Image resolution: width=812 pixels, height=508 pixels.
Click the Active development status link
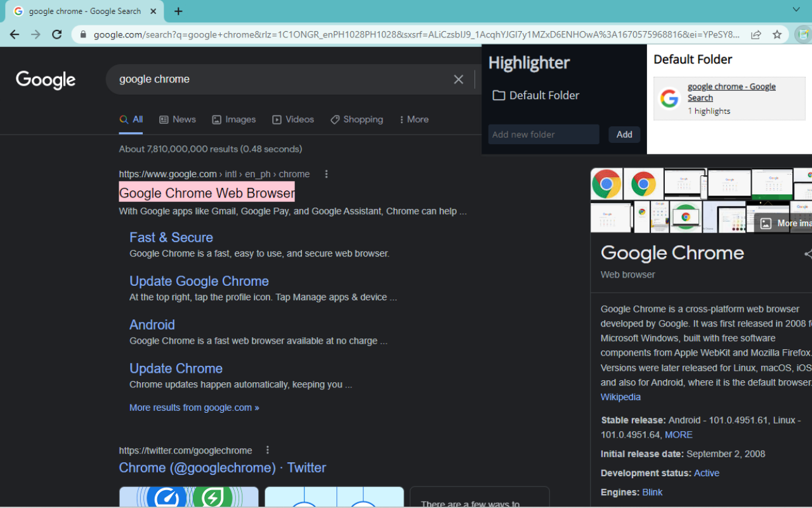pyautogui.click(x=707, y=473)
